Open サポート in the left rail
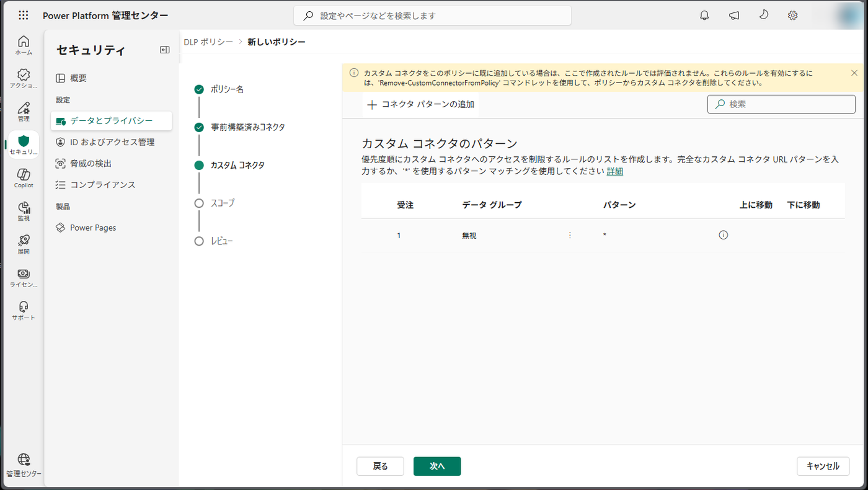This screenshot has width=868, height=490. (x=24, y=311)
